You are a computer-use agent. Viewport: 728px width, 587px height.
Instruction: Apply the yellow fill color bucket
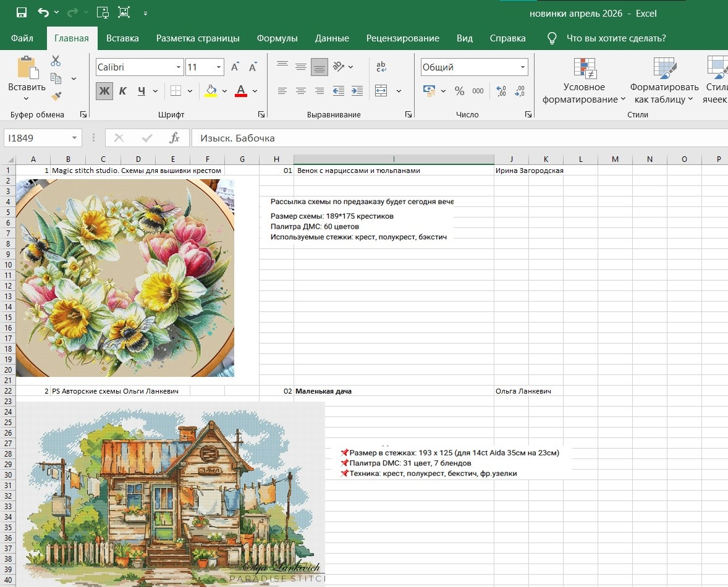(x=211, y=91)
